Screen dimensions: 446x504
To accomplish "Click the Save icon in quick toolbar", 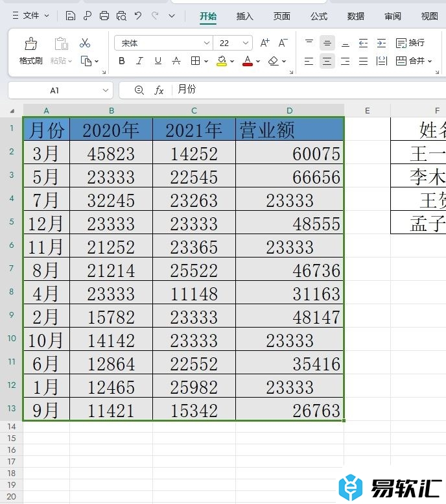I will 71,16.
